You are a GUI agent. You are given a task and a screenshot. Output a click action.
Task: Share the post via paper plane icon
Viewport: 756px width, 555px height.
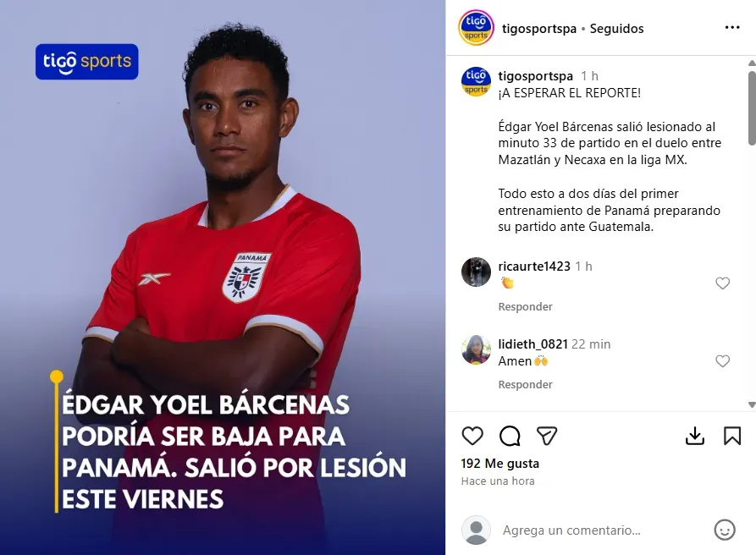pyautogui.click(x=547, y=436)
